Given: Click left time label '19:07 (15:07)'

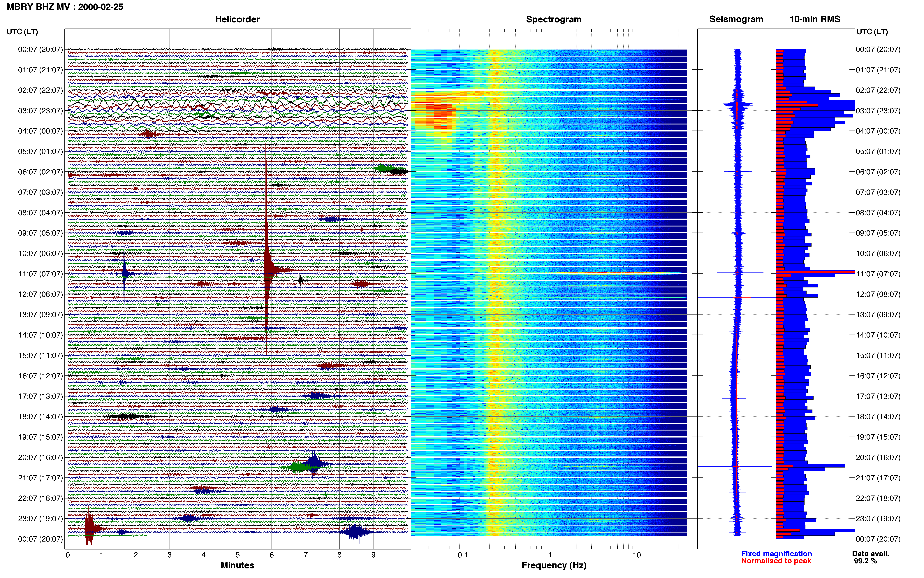Looking at the screenshot, I should (x=41, y=437).
